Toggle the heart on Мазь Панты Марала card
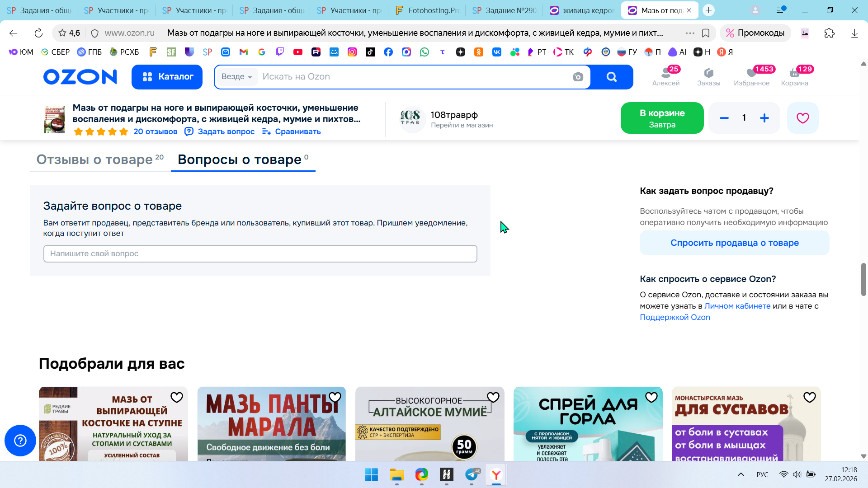Screen dimensions: 868x488 [335, 397]
